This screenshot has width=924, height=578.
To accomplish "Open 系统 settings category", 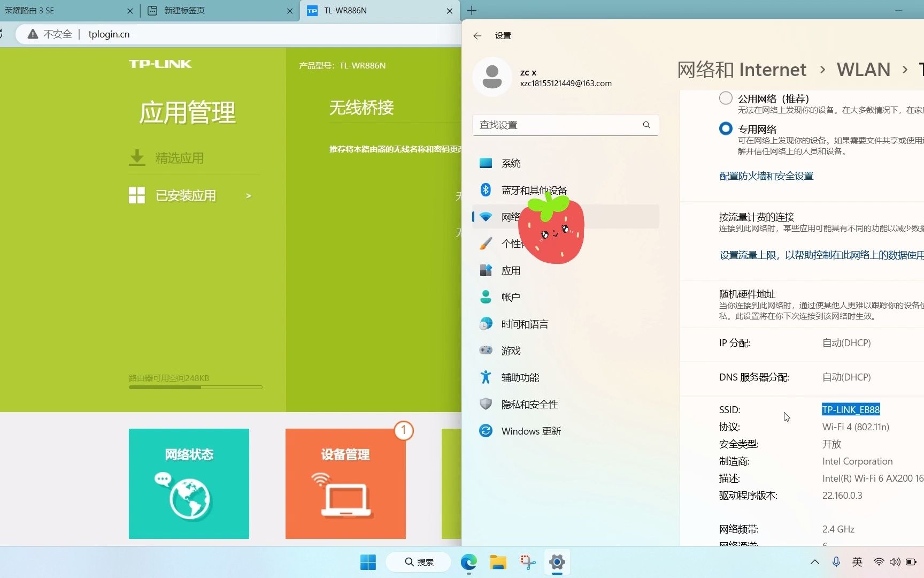I will (x=565, y=163).
